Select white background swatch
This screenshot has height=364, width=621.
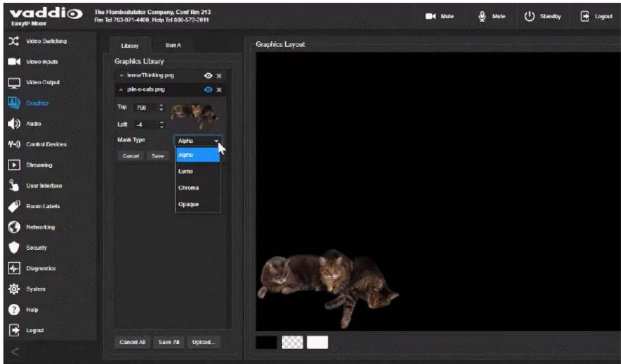click(x=318, y=342)
